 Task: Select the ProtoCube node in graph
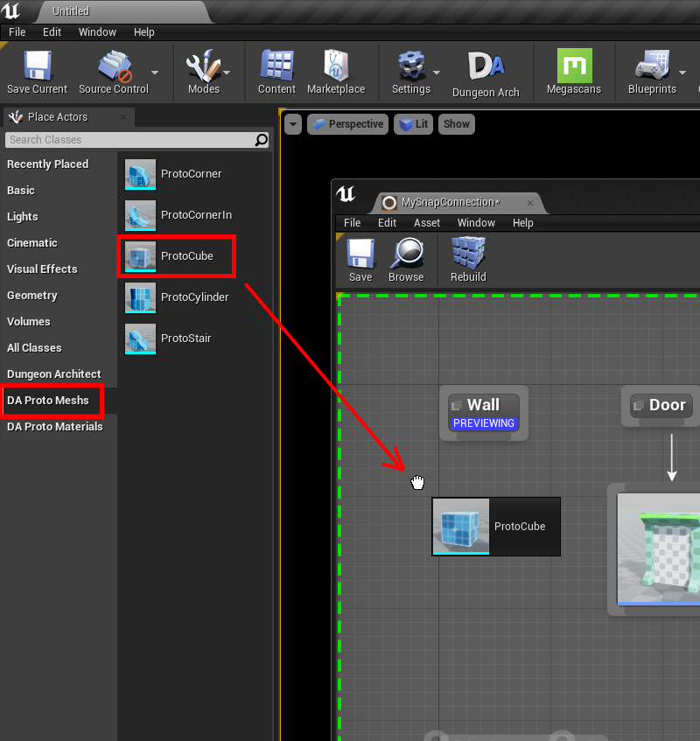click(496, 527)
